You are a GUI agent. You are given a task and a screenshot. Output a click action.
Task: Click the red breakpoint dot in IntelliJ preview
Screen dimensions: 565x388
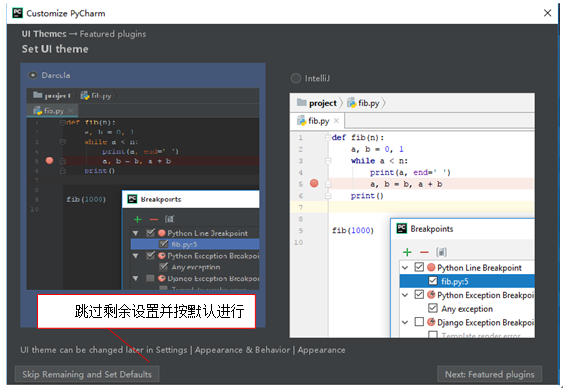[314, 183]
